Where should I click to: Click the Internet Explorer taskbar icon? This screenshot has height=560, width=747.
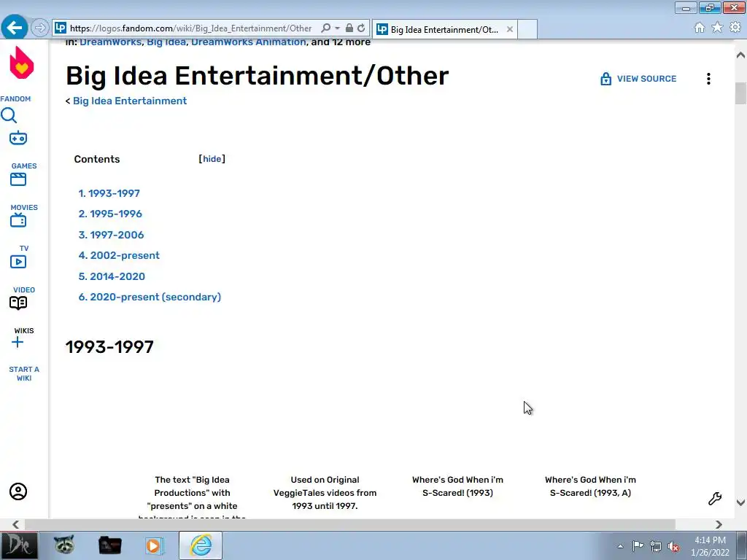click(x=201, y=545)
